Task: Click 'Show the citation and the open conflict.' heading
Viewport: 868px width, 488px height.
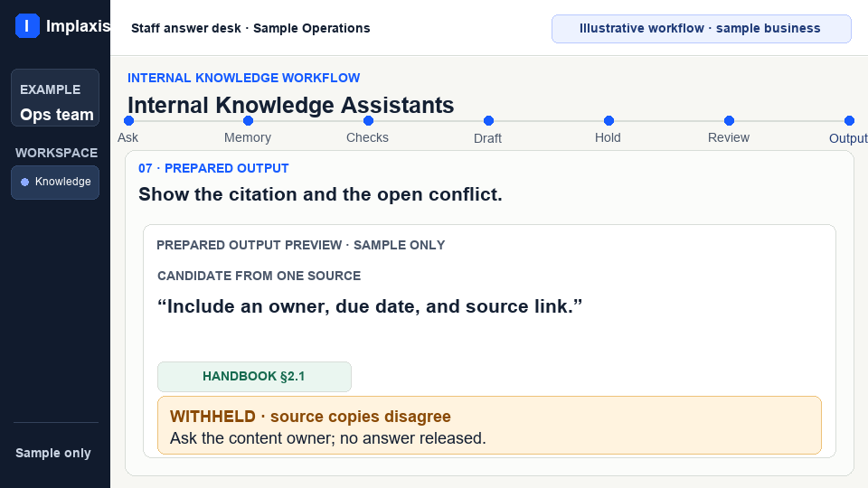Action: (x=320, y=195)
